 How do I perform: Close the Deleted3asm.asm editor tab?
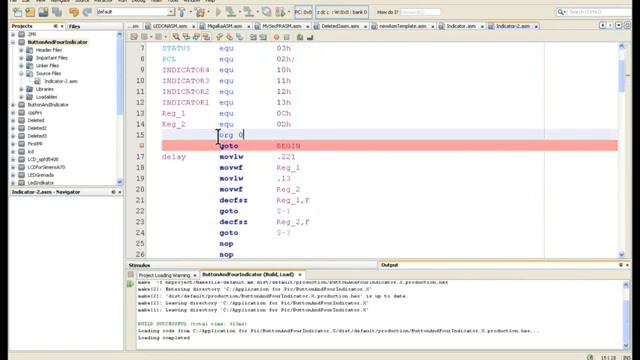365,27
